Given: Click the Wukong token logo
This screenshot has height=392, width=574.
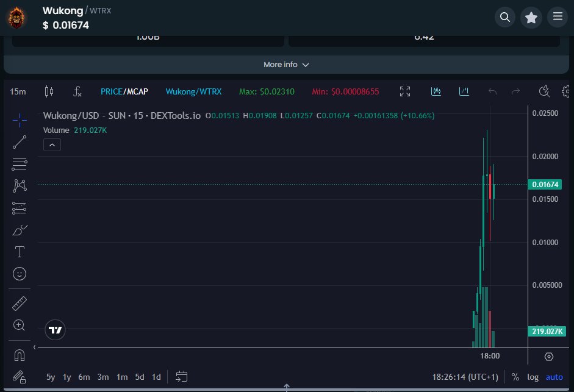Looking at the screenshot, I should (x=17, y=18).
